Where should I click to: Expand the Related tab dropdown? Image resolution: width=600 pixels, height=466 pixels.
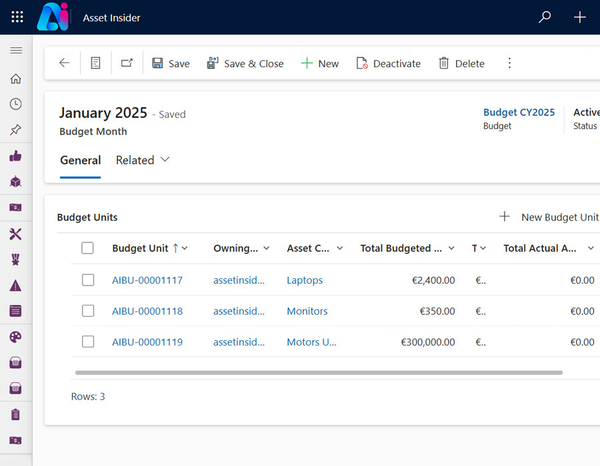143,160
